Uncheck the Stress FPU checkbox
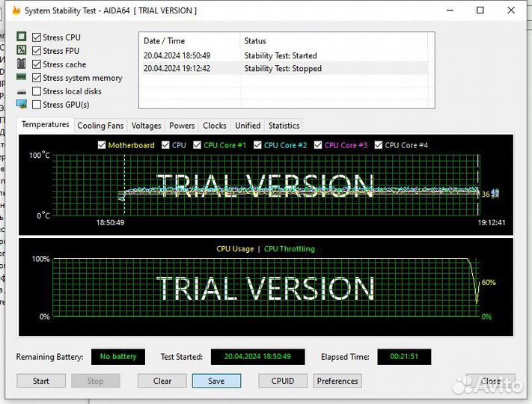 [37, 51]
